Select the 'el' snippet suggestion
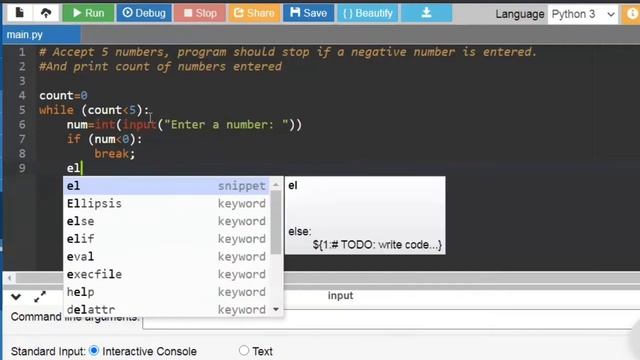The height and width of the screenshot is (360, 640). click(x=167, y=186)
